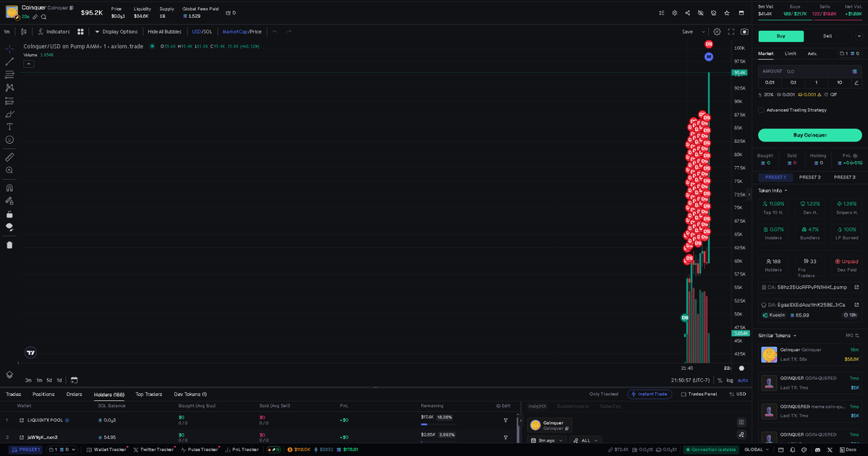Open Trades Panel option
Screen dimensions: 868x456
tap(698, 394)
